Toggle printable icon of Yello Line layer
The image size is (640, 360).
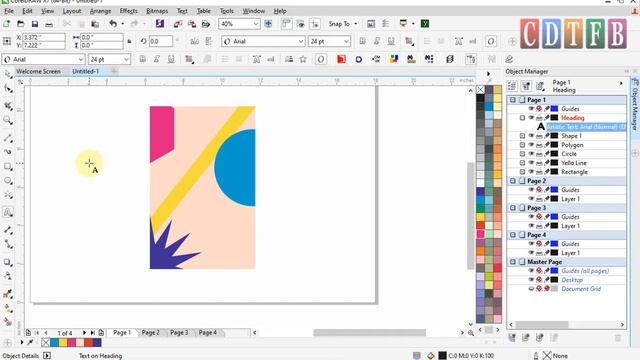pos(539,162)
